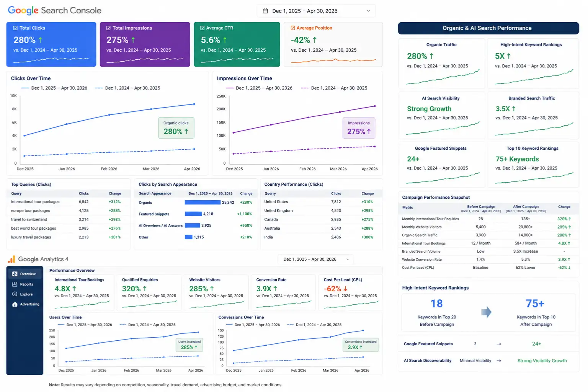Click the Total Clicks 280% card

(x=51, y=44)
